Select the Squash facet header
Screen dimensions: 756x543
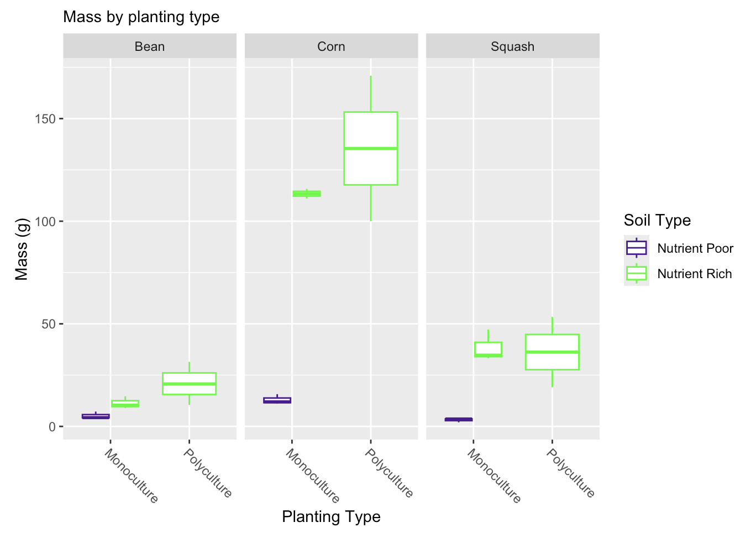point(512,46)
